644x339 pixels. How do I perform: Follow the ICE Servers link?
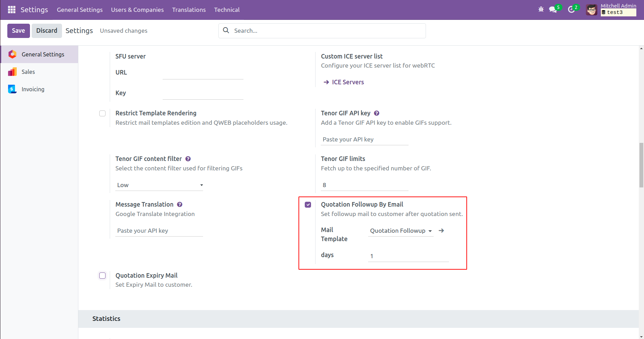pos(348,82)
